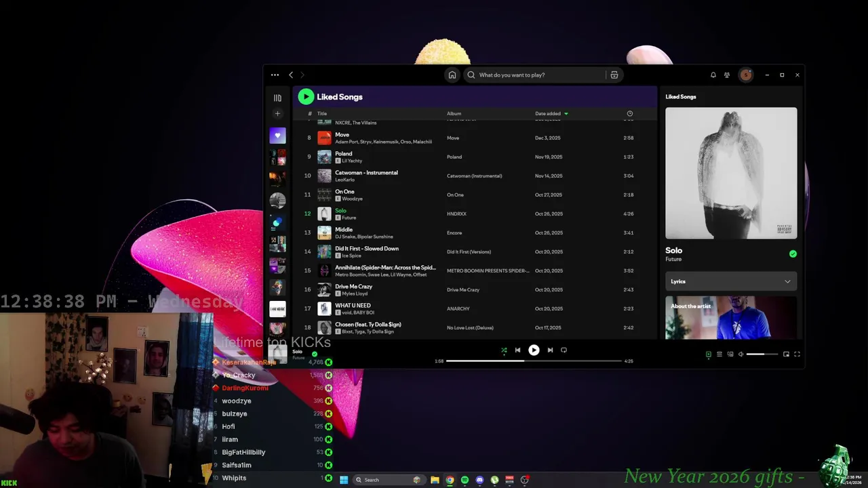Play the paused track

[534, 350]
